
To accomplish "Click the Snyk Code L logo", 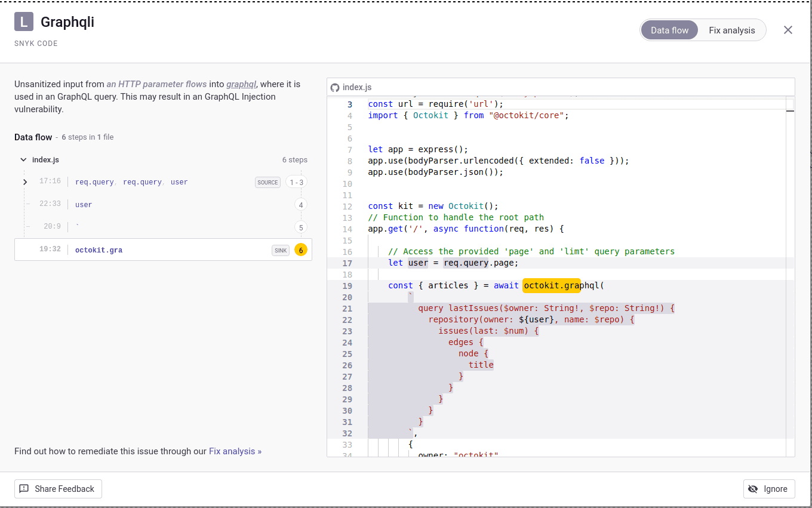I will pyautogui.click(x=24, y=22).
